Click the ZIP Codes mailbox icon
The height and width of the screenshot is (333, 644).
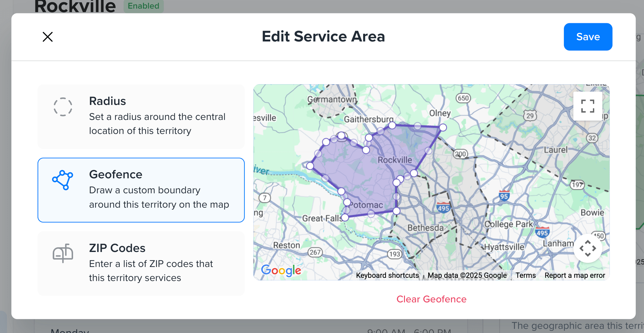(63, 254)
